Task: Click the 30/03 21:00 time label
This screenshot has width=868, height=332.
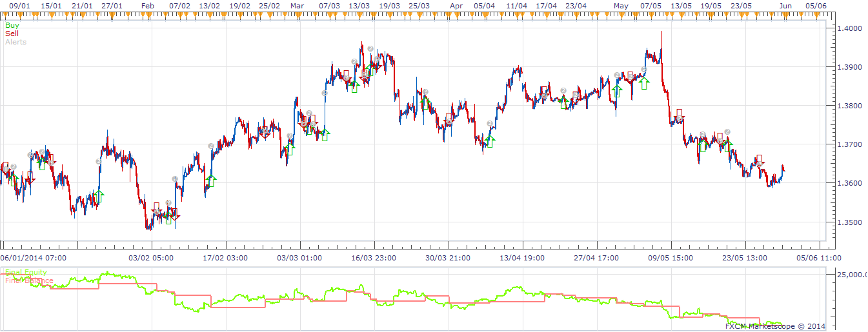Action: (449, 258)
